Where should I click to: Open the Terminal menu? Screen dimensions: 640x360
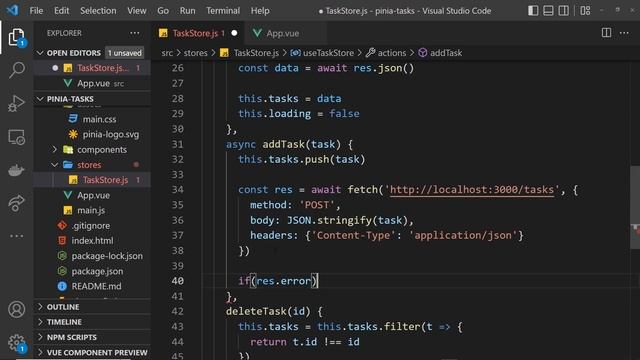[x=222, y=11]
